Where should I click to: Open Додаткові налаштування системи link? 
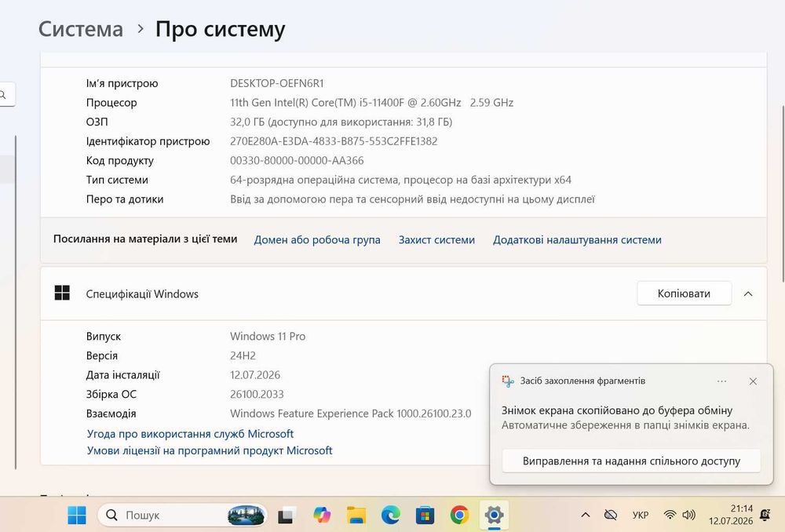[577, 240]
